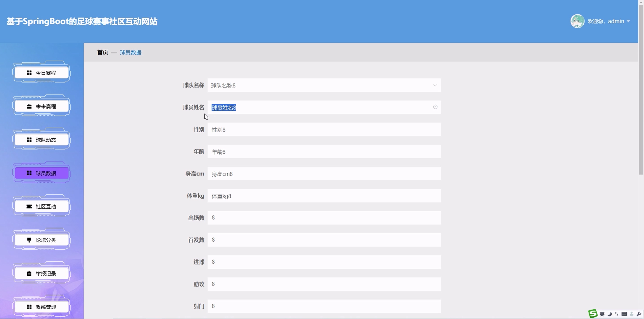Click the 性别 input field
Viewport: 644px width, 319px height.
(324, 130)
